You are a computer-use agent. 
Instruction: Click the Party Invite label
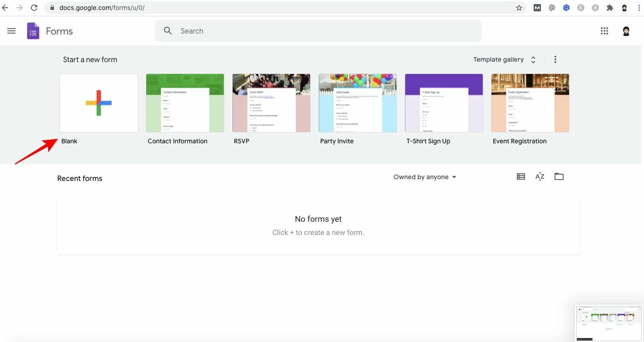[337, 141]
